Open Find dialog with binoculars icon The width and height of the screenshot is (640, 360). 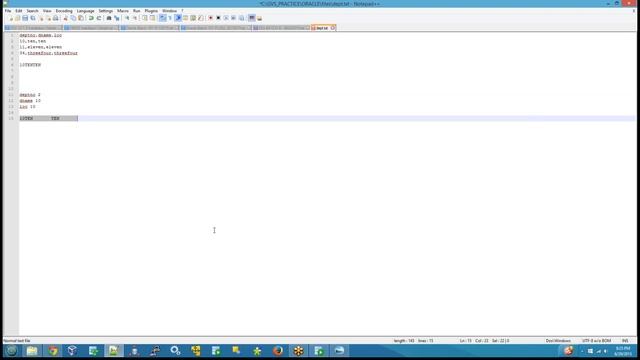pos(109,18)
